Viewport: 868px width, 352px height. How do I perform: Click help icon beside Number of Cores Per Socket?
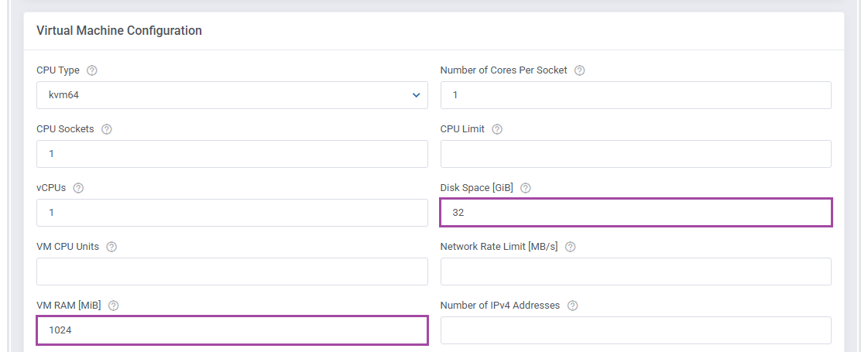click(x=580, y=70)
